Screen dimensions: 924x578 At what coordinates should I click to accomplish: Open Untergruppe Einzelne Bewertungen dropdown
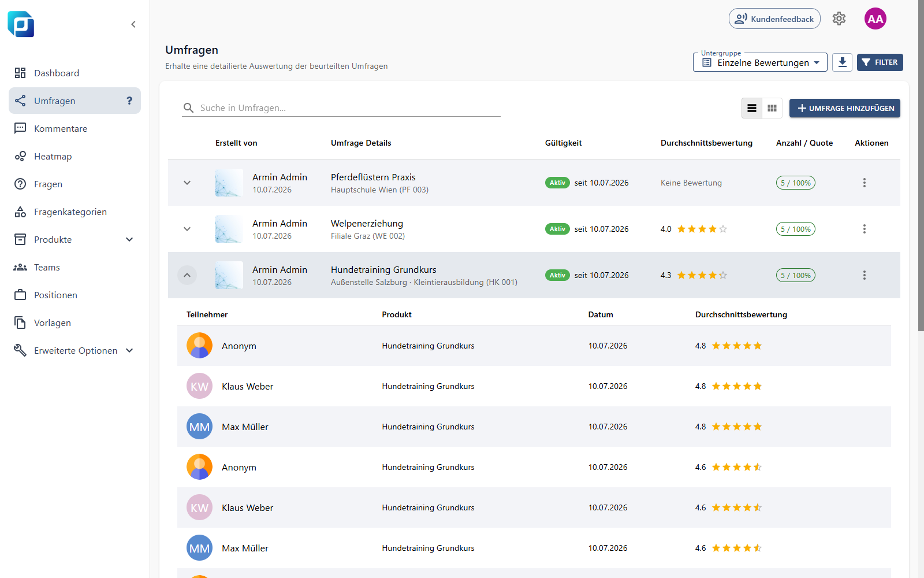tap(760, 62)
